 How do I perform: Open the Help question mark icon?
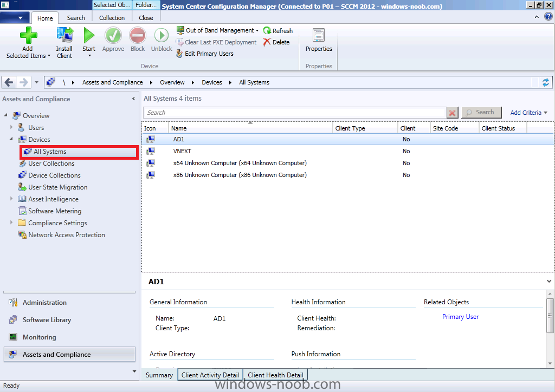(548, 17)
